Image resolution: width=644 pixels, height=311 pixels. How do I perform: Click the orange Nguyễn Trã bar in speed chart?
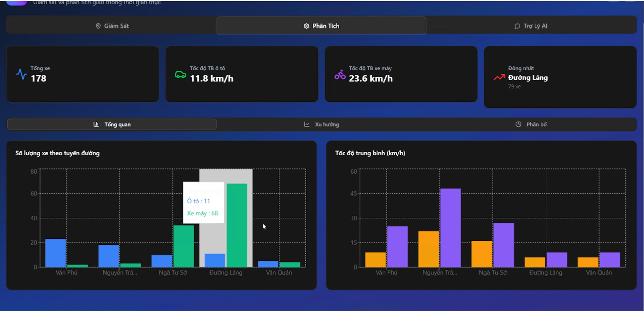pos(429,249)
